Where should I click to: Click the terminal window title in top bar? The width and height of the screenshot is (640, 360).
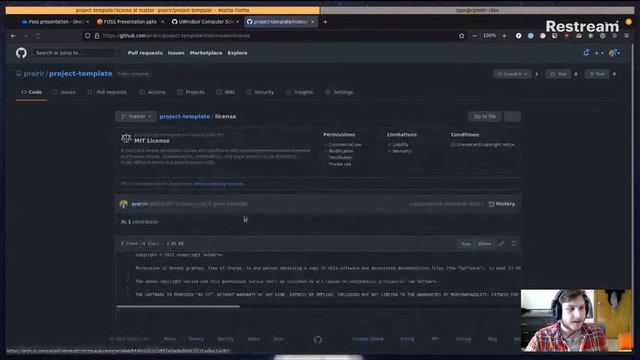click(477, 10)
